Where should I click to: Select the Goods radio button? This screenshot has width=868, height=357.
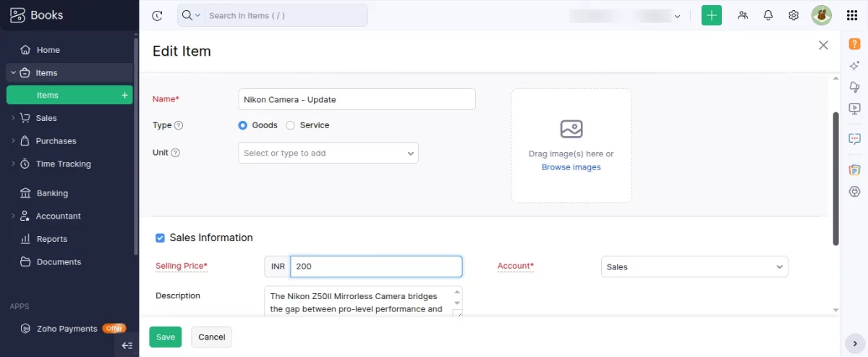243,125
